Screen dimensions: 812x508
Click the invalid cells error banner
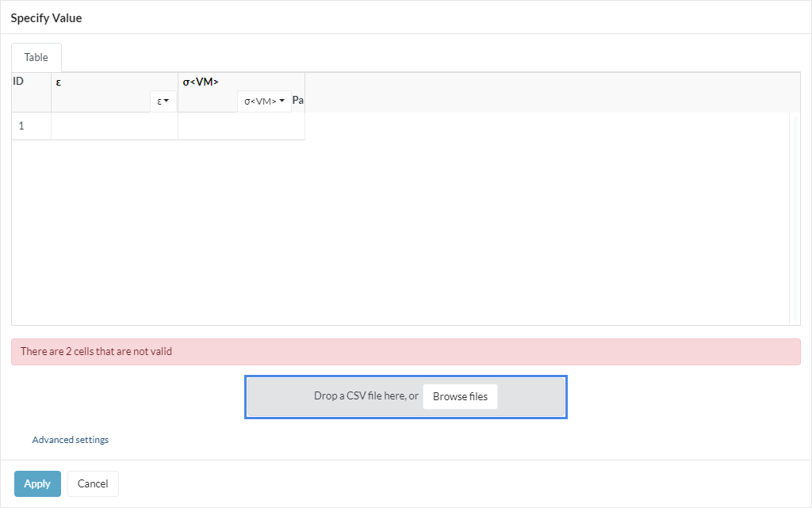[x=405, y=352]
